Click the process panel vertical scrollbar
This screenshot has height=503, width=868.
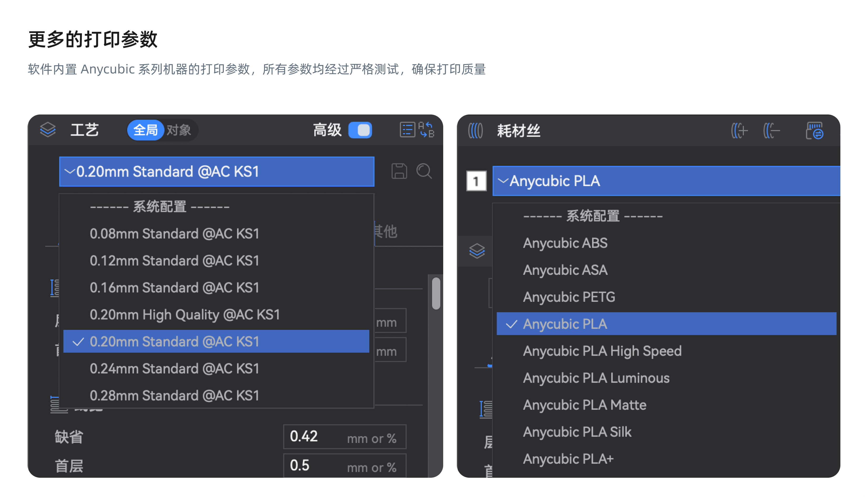click(436, 293)
